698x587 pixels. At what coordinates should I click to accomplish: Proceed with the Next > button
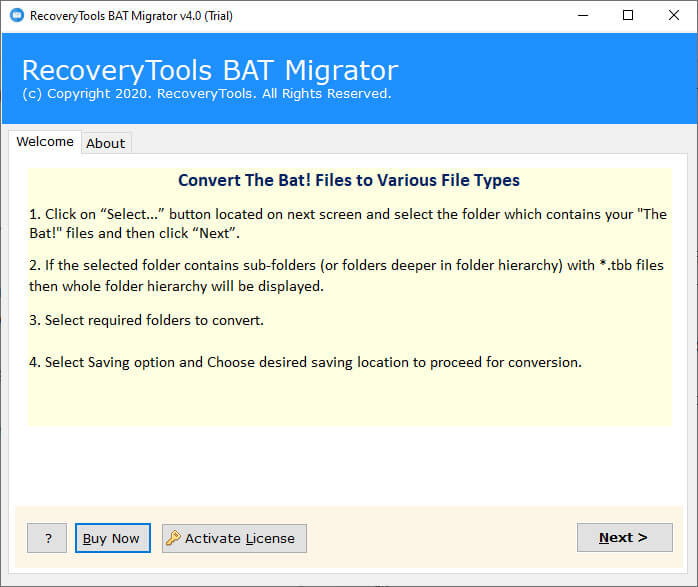(625, 538)
